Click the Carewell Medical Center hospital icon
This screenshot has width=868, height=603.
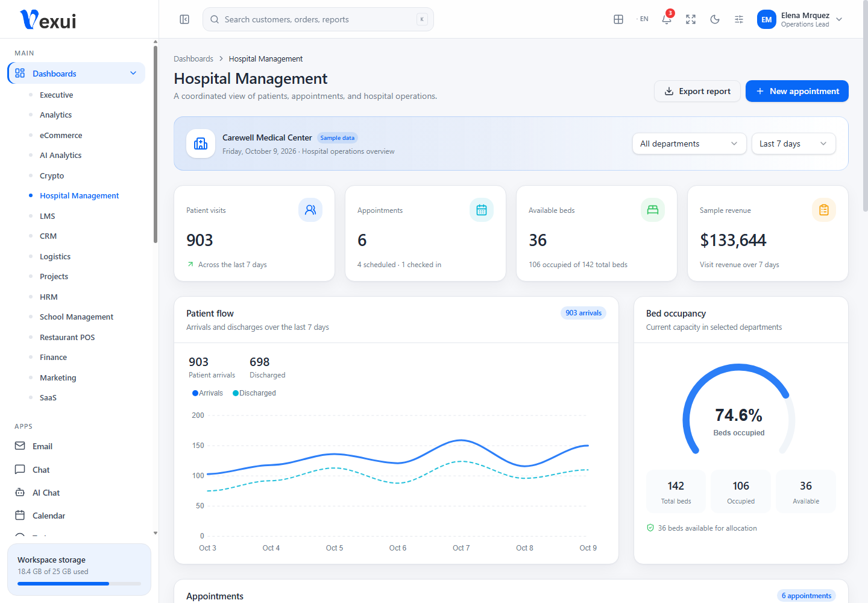(201, 144)
